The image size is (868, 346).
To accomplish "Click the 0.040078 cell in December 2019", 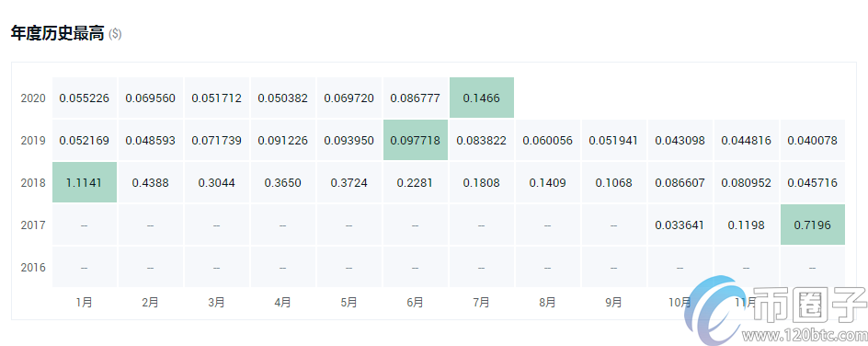I will tap(813, 141).
